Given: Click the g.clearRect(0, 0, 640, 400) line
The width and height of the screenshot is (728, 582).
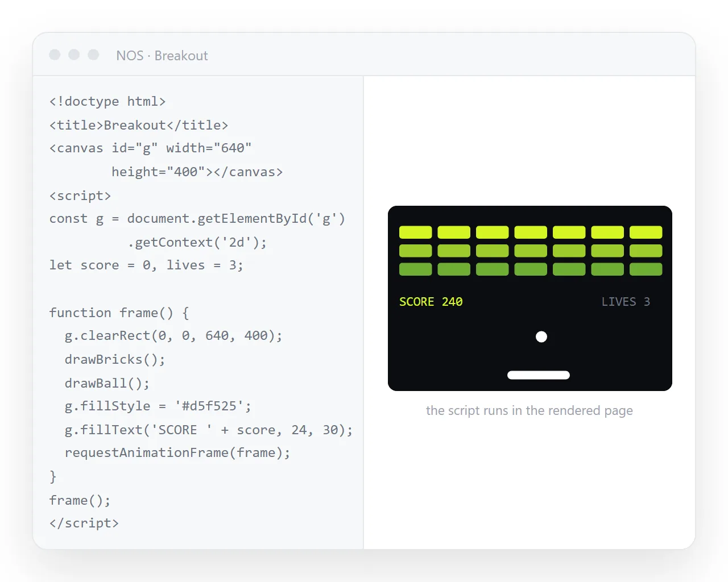Looking at the screenshot, I should click(x=173, y=336).
